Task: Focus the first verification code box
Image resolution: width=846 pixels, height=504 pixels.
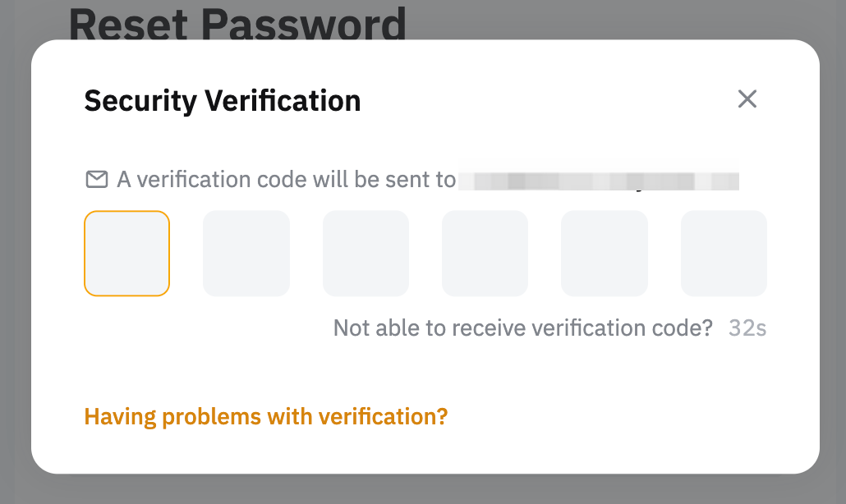Action: pos(127,253)
